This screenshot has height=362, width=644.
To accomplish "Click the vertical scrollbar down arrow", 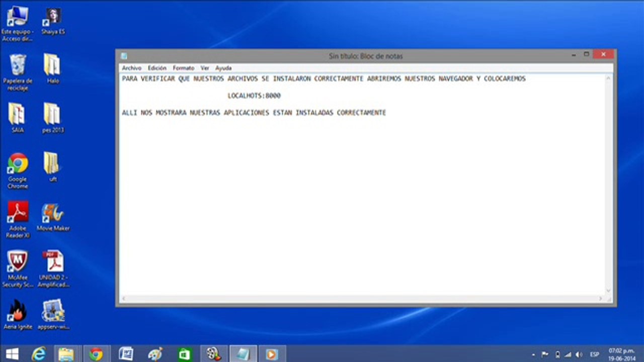I will pos(609,291).
